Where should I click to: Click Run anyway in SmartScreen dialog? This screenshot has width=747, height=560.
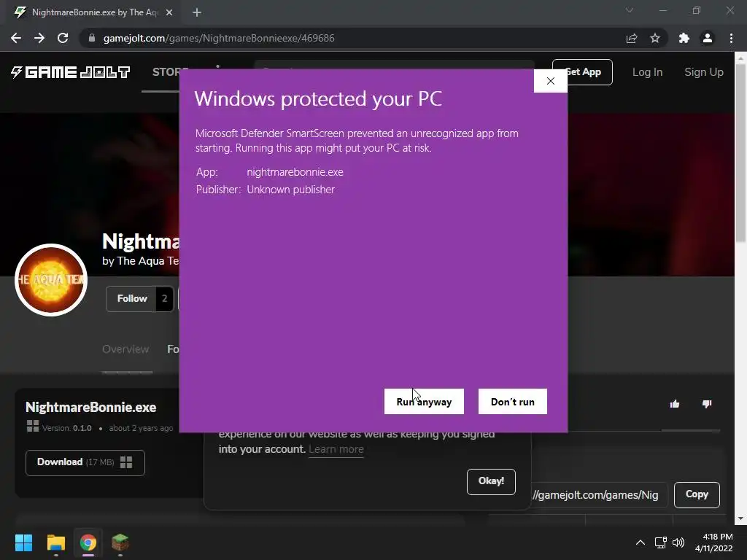[x=424, y=402]
